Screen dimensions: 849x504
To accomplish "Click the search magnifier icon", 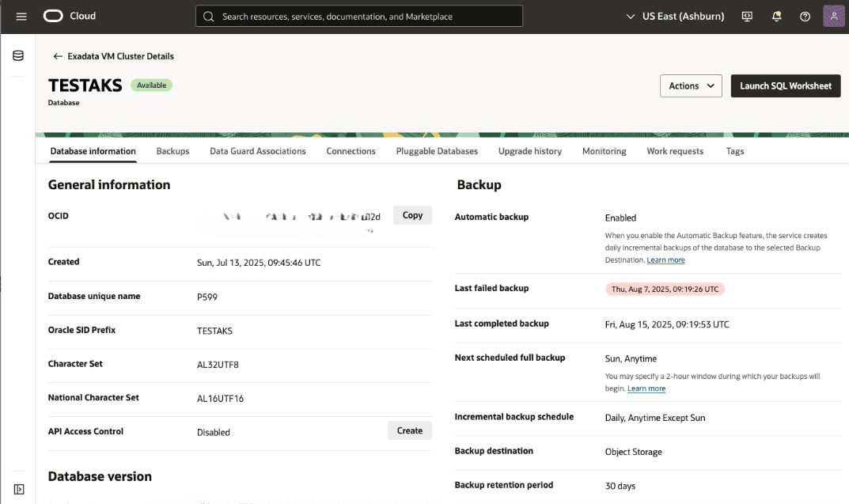I will tap(208, 16).
